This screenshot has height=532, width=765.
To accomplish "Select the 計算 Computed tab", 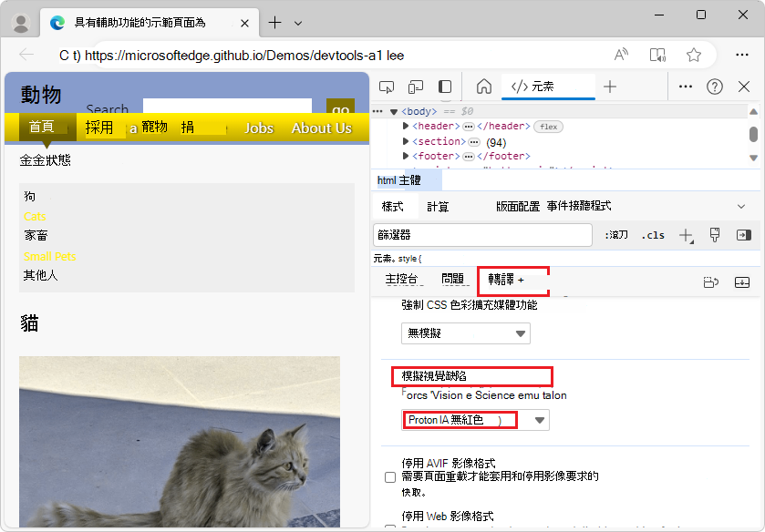I will [x=438, y=207].
